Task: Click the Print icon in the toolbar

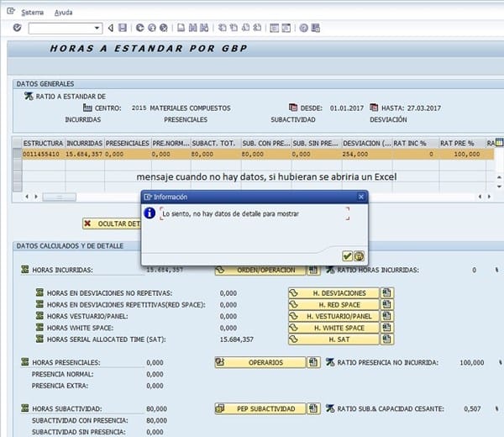Action: click(181, 28)
